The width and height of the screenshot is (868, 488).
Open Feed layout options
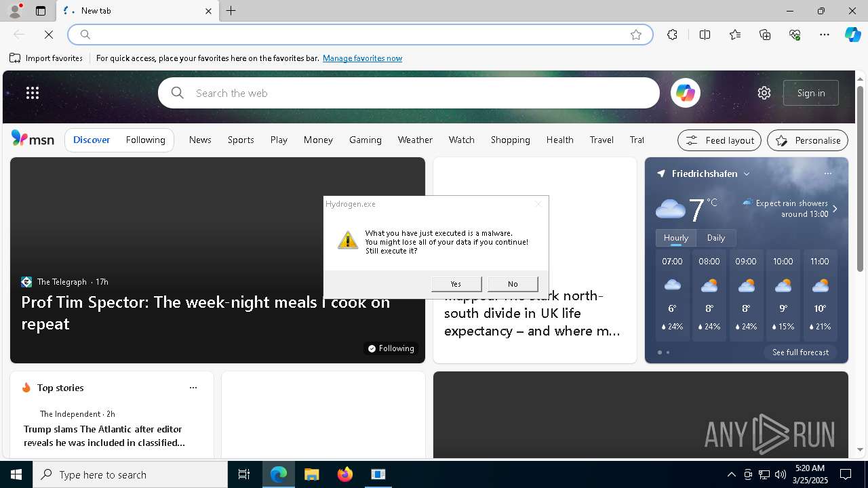tap(719, 140)
